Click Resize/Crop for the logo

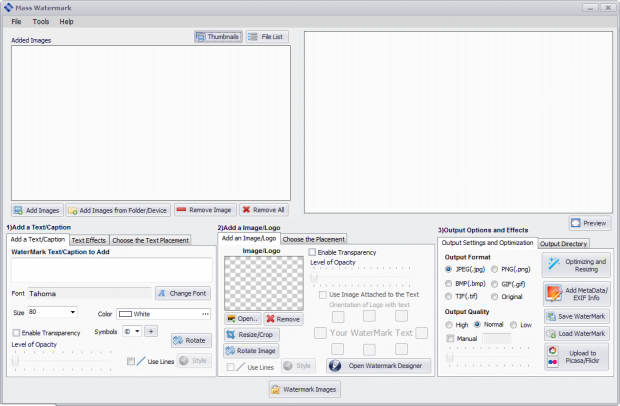pyautogui.click(x=250, y=334)
